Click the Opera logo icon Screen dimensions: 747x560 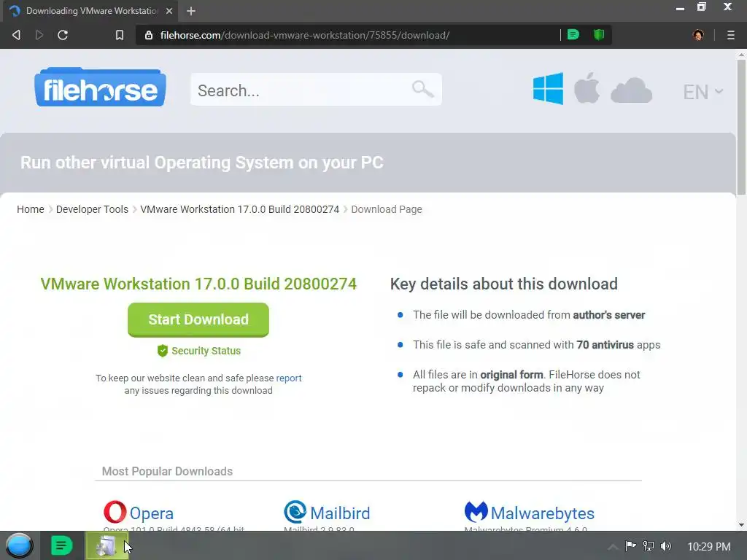click(115, 513)
